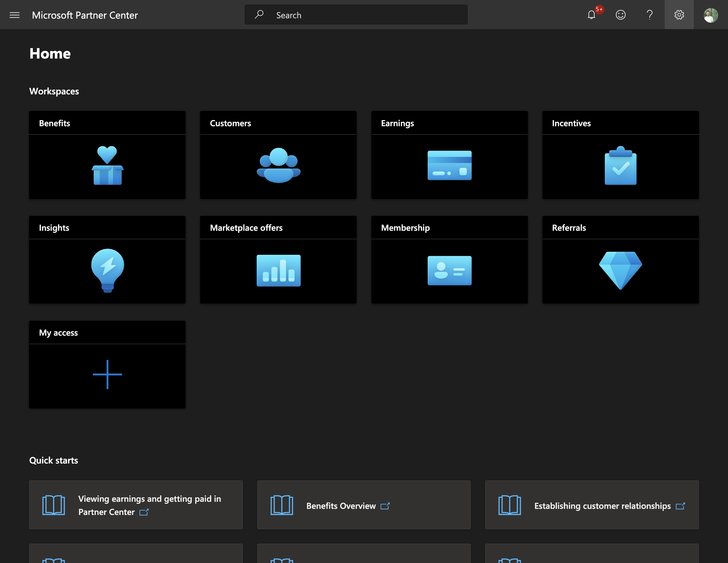Image resolution: width=728 pixels, height=563 pixels.
Task: Click the external link icon after Benefits Overview
Action: click(385, 506)
